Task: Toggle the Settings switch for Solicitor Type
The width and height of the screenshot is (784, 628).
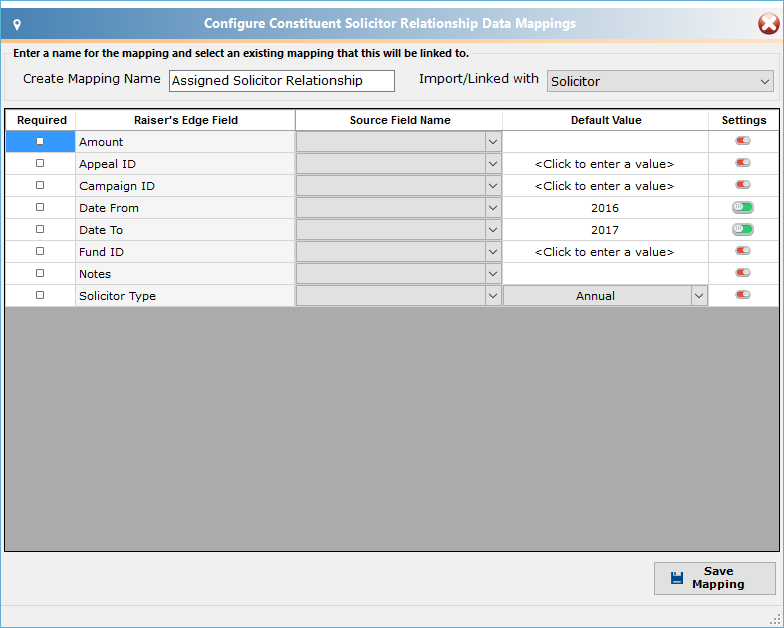Action: [743, 295]
